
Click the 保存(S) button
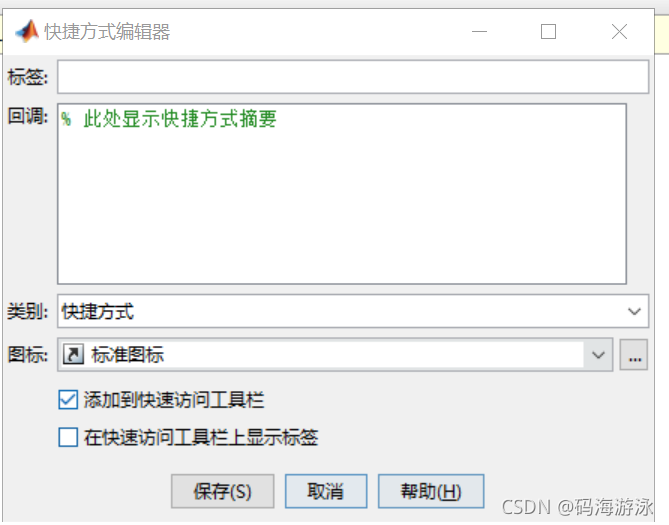[222, 491]
